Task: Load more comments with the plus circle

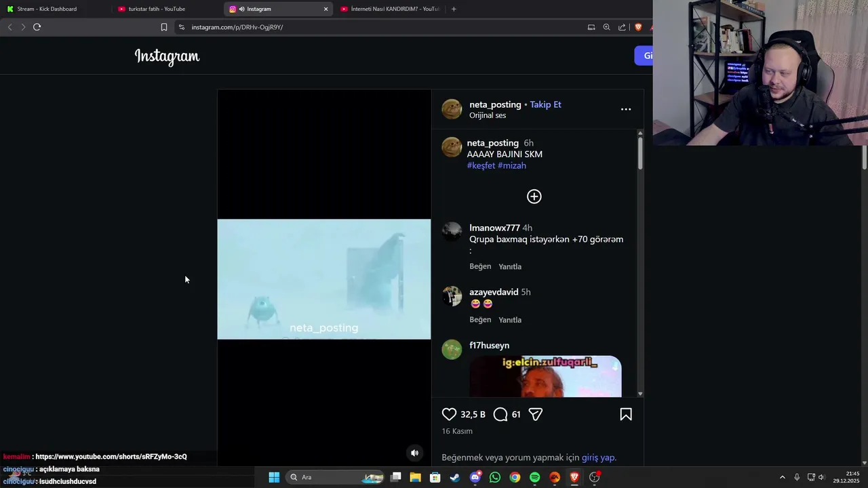Action: pos(534,197)
